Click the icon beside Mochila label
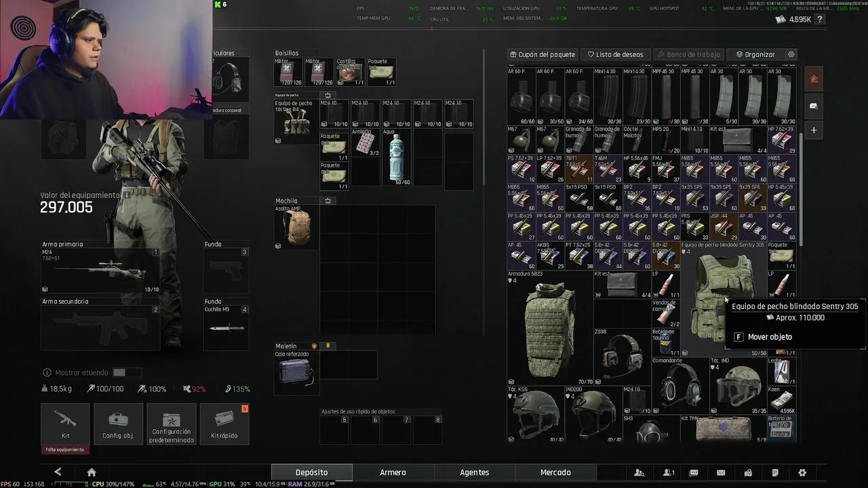 (328, 201)
